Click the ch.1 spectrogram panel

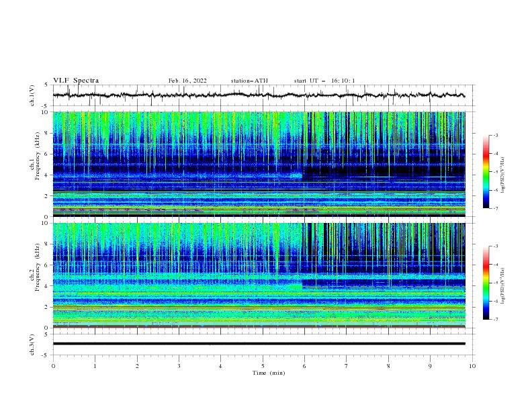pyautogui.click(x=259, y=164)
